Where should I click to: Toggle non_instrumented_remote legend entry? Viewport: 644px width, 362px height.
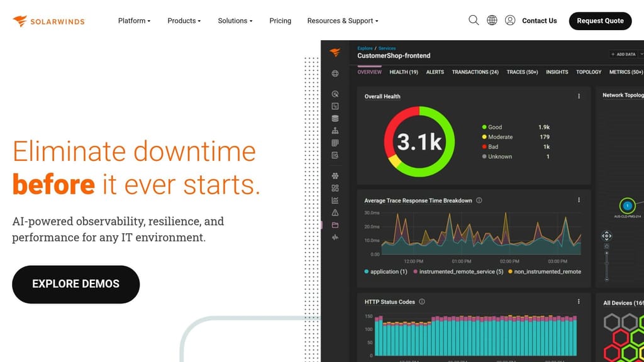coord(545,271)
